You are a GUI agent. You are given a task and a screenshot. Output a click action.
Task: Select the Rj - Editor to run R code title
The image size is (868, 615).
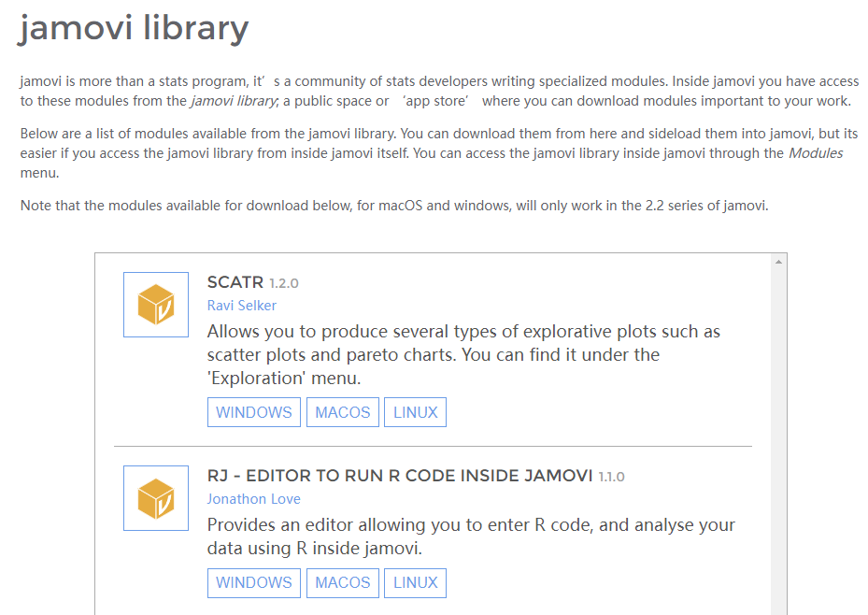click(x=400, y=476)
